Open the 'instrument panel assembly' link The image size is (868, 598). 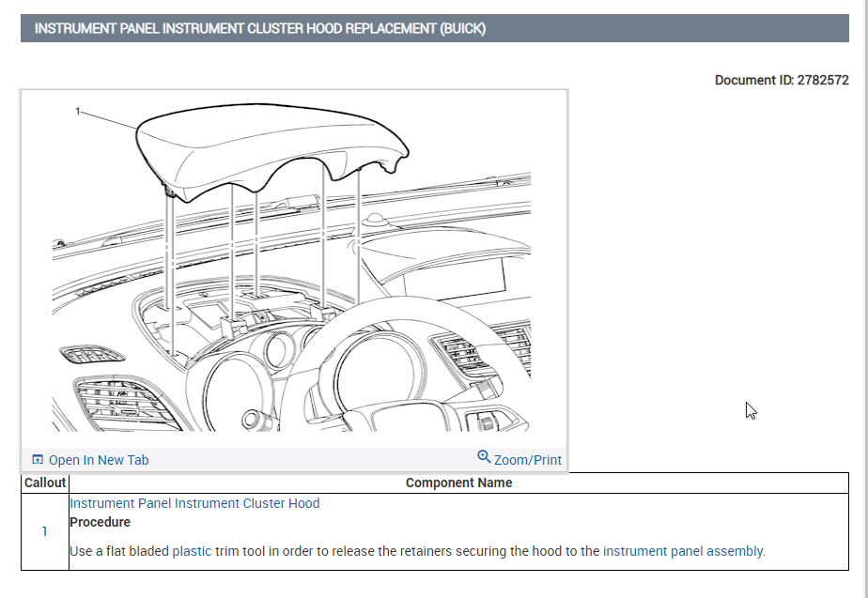683,551
